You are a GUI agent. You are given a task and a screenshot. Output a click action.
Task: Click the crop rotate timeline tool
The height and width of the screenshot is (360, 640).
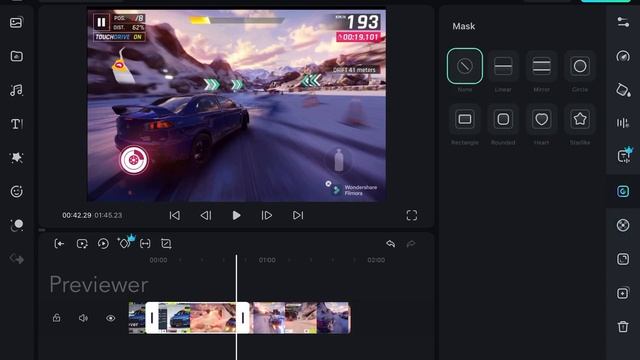pos(166,244)
